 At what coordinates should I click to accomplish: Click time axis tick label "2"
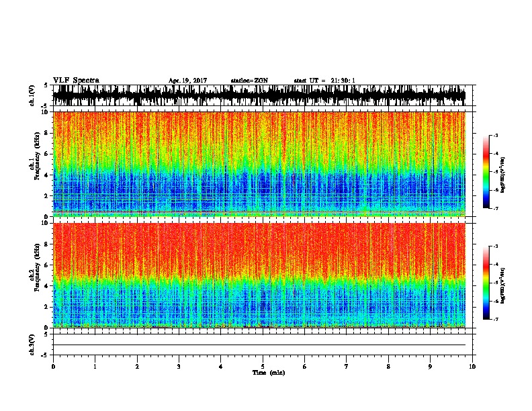(x=137, y=367)
